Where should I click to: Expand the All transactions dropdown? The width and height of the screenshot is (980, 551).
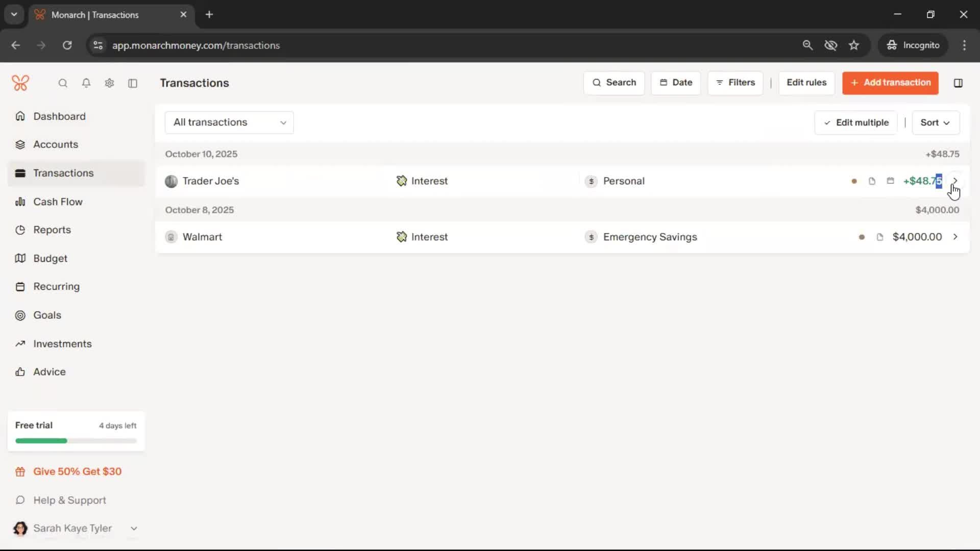(x=229, y=122)
